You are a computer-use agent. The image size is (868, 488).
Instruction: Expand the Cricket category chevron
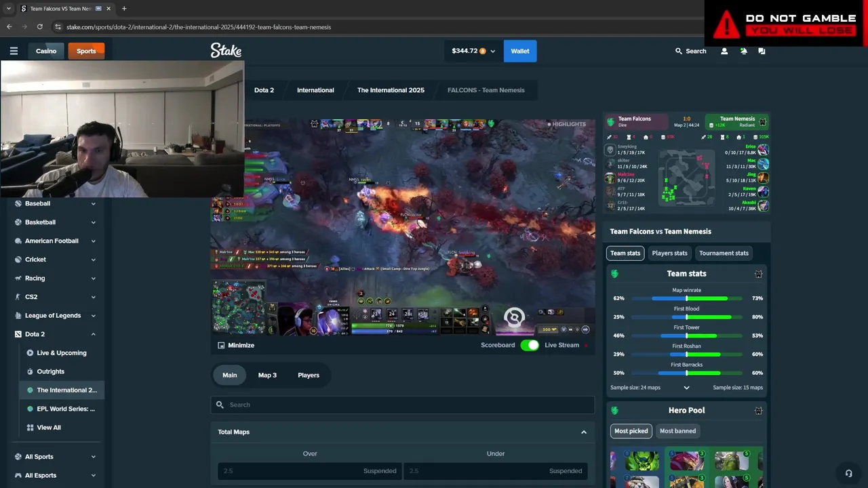93,260
